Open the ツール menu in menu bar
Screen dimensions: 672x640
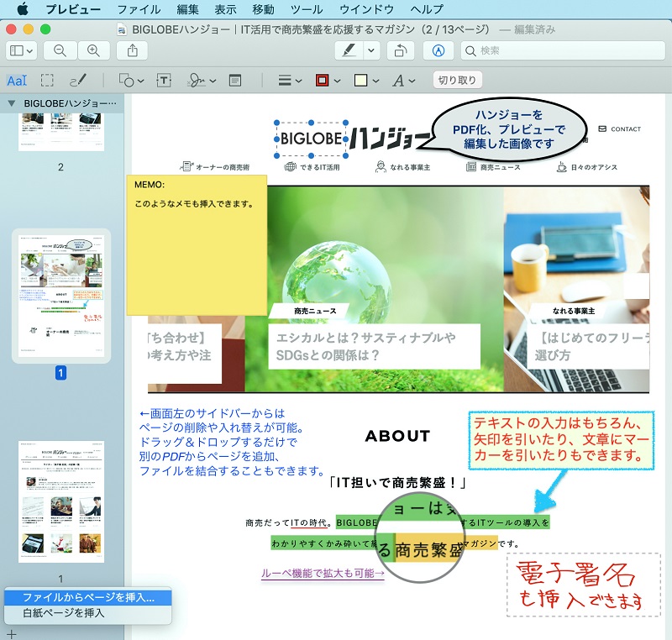click(x=306, y=9)
